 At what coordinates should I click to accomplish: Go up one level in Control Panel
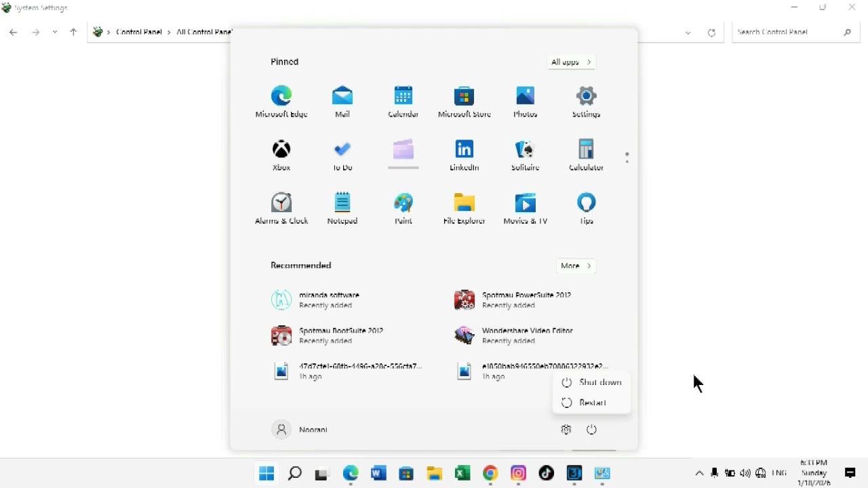[73, 32]
